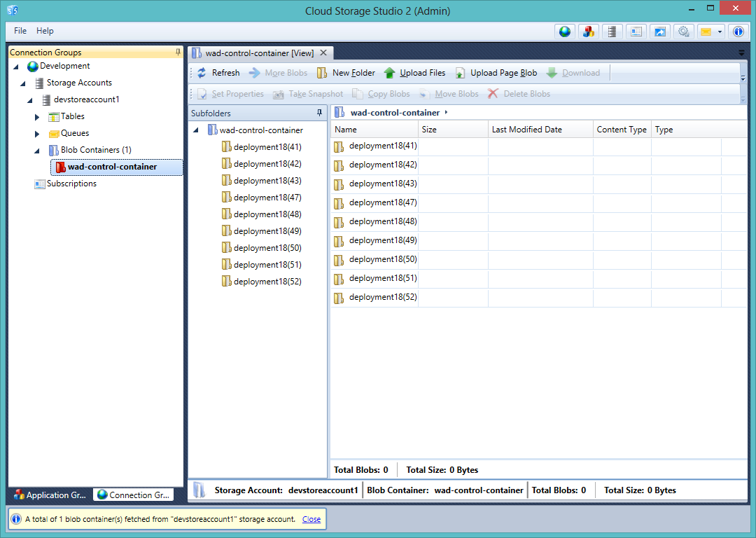Open the File menu
Image resolution: width=756 pixels, height=538 pixels.
(x=20, y=31)
